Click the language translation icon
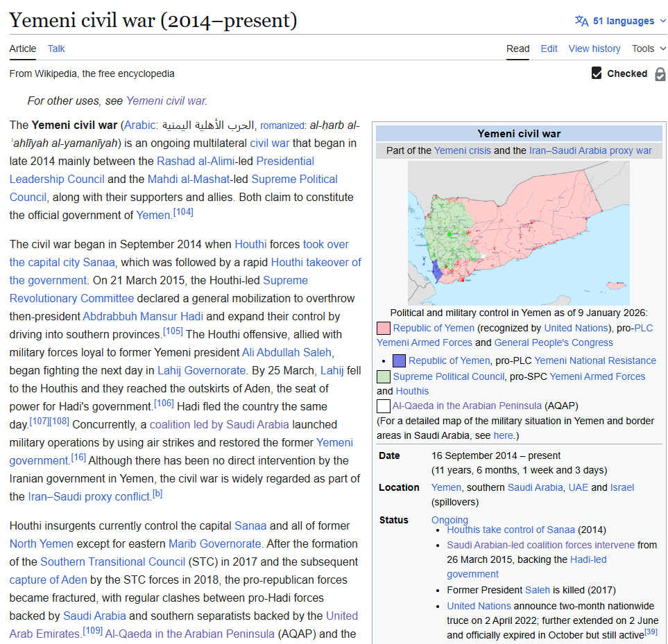Screen dimensions: 668x644 tap(581, 20)
